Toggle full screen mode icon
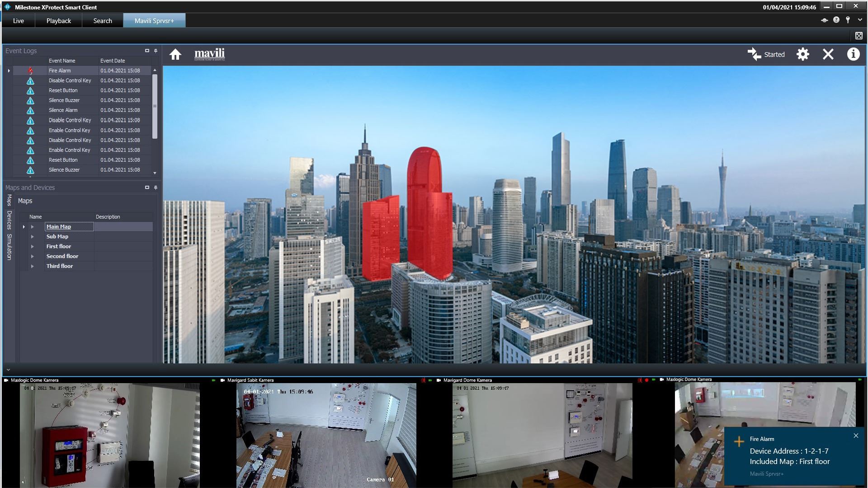The width and height of the screenshot is (868, 488). (x=859, y=36)
